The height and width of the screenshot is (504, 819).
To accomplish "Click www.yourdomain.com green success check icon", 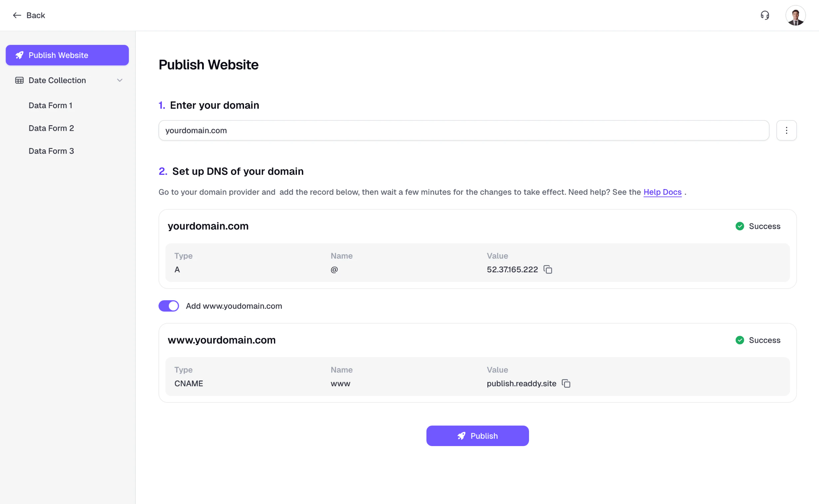I will click(x=740, y=340).
